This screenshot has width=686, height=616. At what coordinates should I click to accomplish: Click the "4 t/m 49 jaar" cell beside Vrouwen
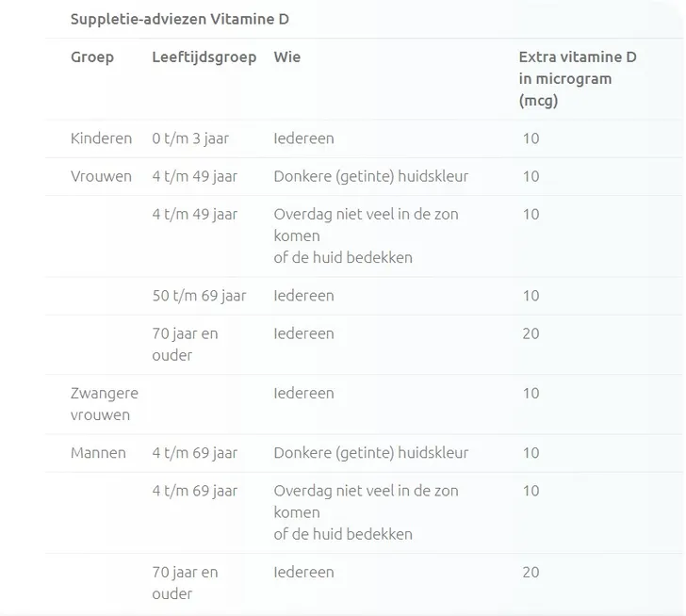tap(194, 176)
